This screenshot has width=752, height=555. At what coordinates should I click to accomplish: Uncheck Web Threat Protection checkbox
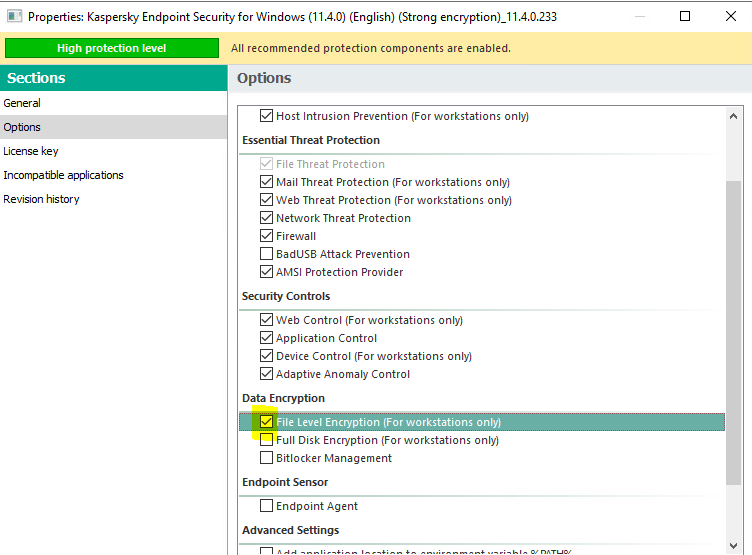tap(266, 200)
